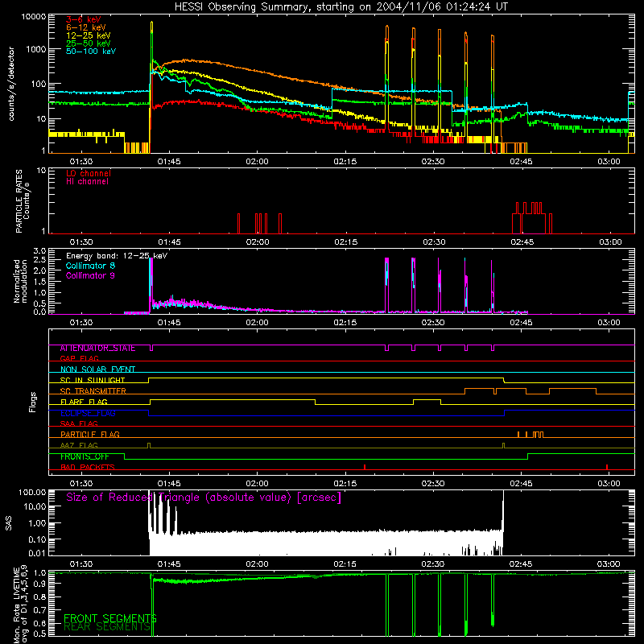644x644 pixels.
Task: Click the '03:00' tick under SAS plot
Action: [609, 564]
